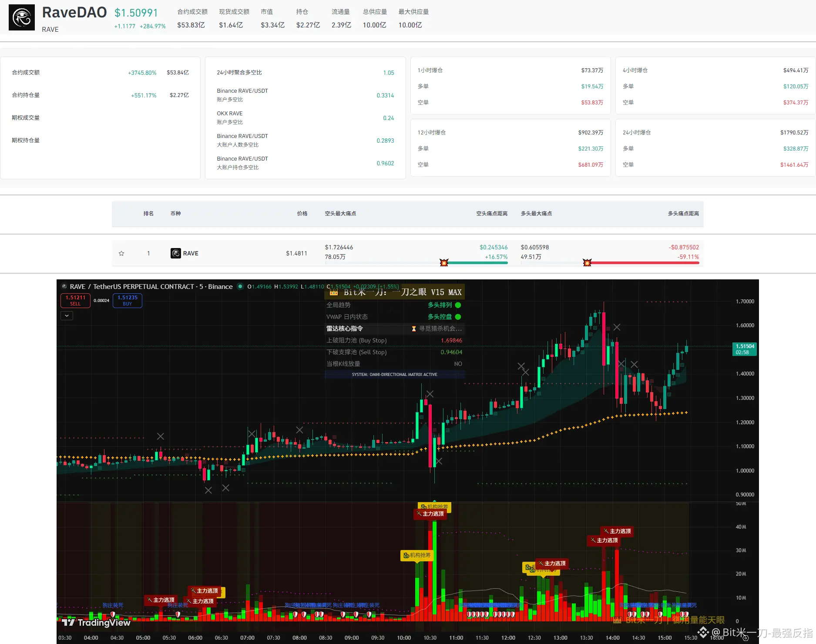Image resolution: width=816 pixels, height=644 pixels.
Task: Click the explosion marker on the red long-pain bar
Action: point(587,262)
